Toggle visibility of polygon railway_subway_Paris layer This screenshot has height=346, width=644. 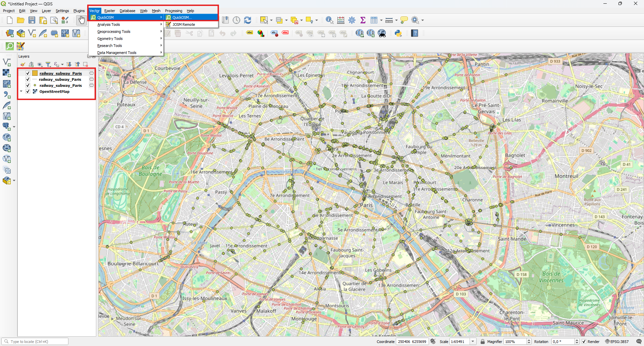pyautogui.click(x=28, y=73)
